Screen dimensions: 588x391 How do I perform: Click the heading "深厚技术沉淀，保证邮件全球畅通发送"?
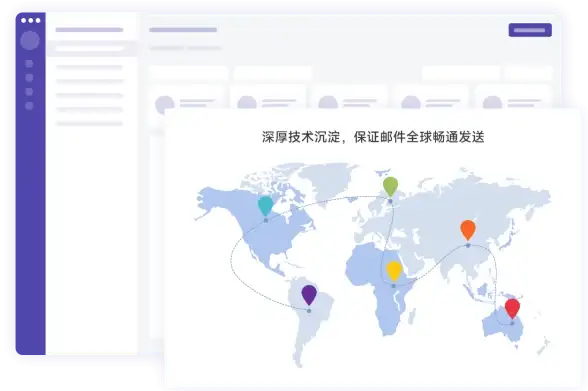[373, 137]
